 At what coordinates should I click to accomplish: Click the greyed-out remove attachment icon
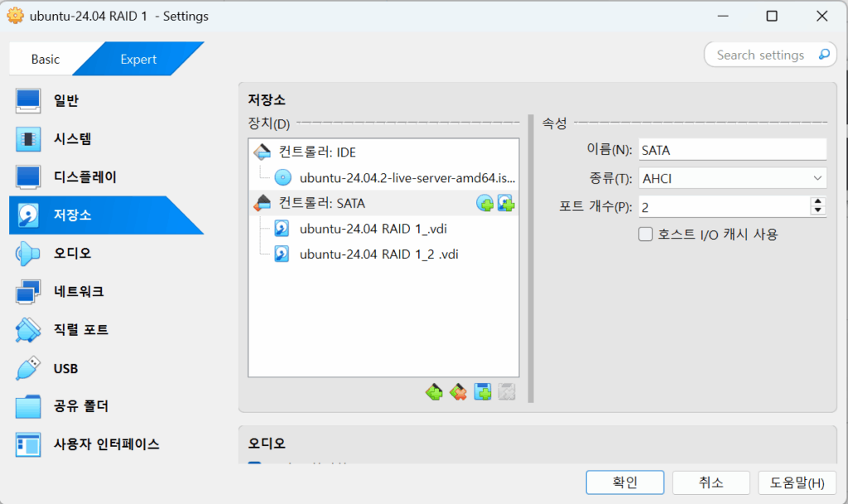pos(507,391)
